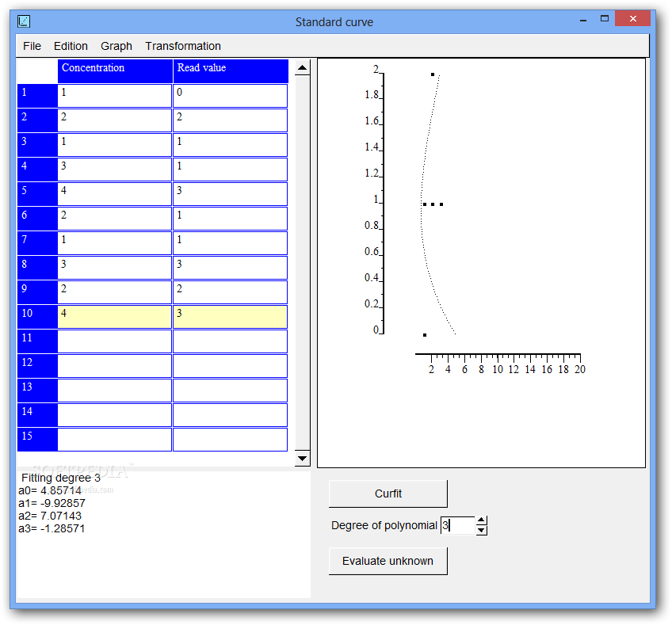Viewport: 672px width, 625px height.
Task: Click the Read value cell in row 3
Action: pyautogui.click(x=230, y=145)
